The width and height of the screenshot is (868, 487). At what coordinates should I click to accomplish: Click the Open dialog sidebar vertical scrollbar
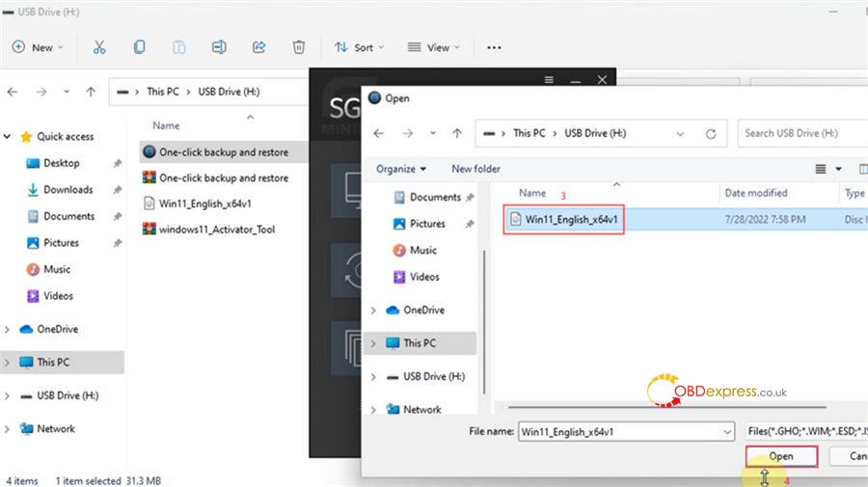[484, 321]
